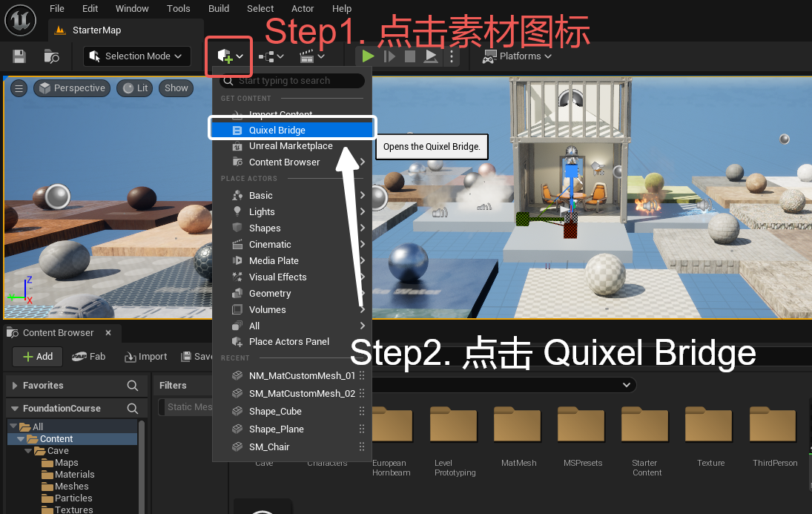This screenshot has height=514, width=812.
Task: Open the viewport Show menu
Action: click(176, 88)
